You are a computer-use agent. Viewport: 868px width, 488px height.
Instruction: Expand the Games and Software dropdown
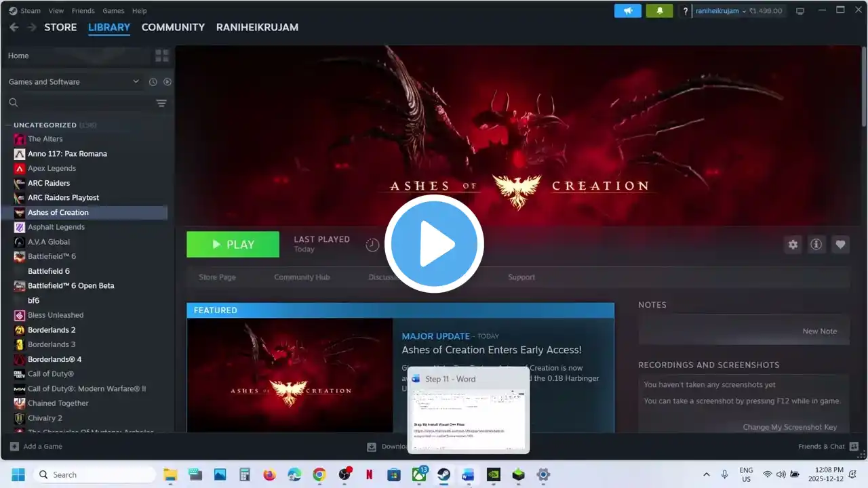coord(74,82)
